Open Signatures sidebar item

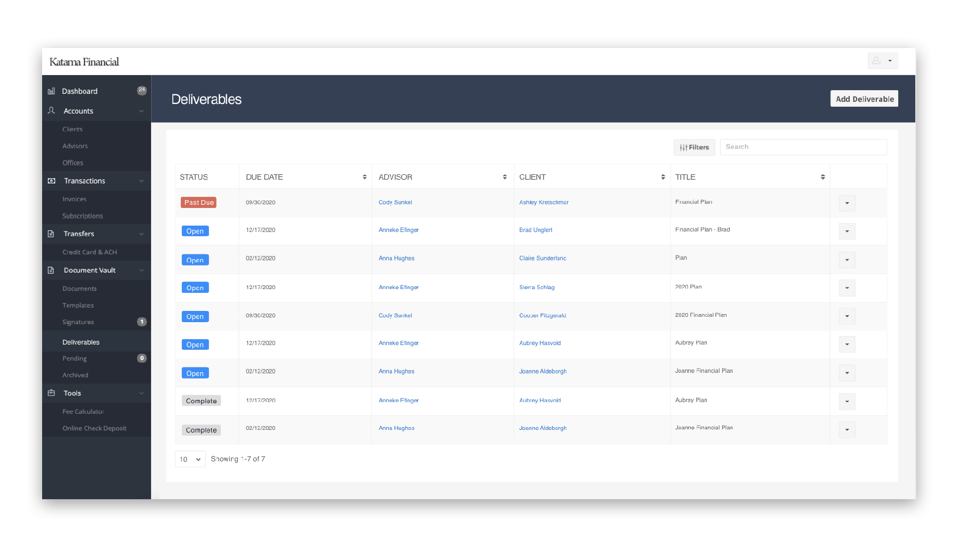[x=78, y=322]
